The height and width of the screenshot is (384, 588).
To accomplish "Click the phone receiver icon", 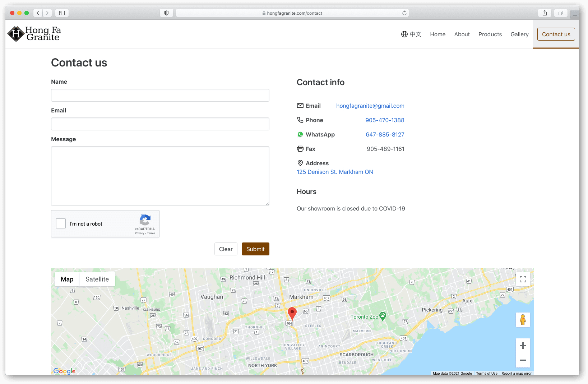I will click(300, 120).
